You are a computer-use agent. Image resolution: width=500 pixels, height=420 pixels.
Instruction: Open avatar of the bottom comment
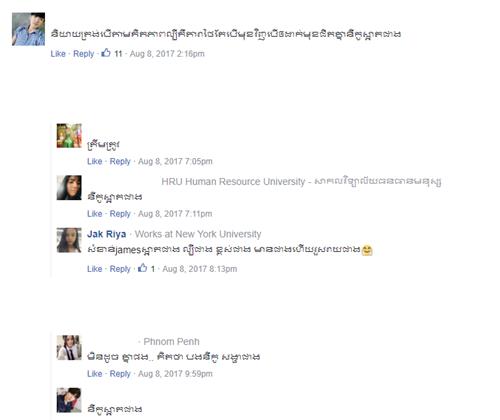point(69,400)
